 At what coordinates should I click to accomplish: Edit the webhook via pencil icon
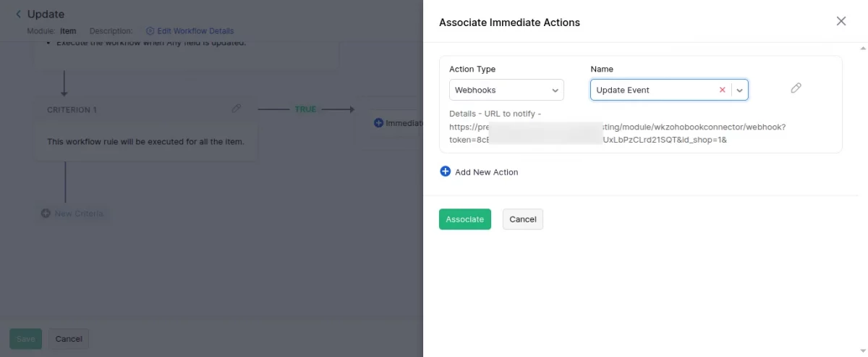coord(796,88)
